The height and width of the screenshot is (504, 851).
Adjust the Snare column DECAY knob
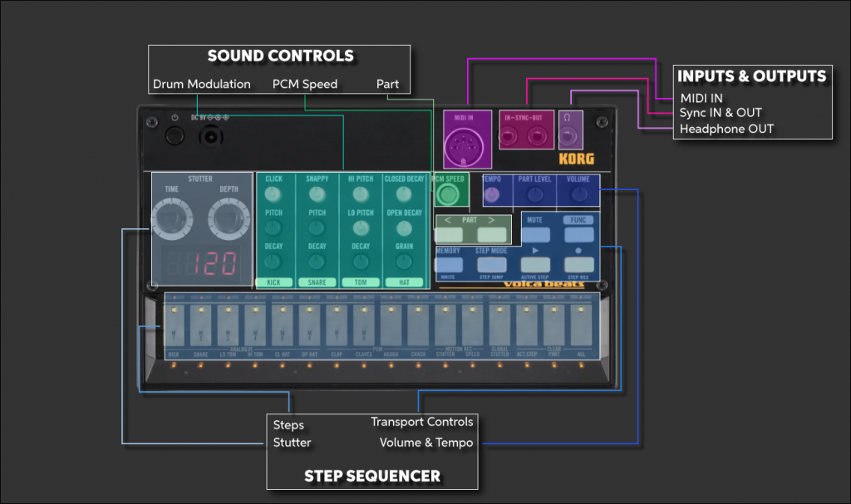tap(317, 262)
